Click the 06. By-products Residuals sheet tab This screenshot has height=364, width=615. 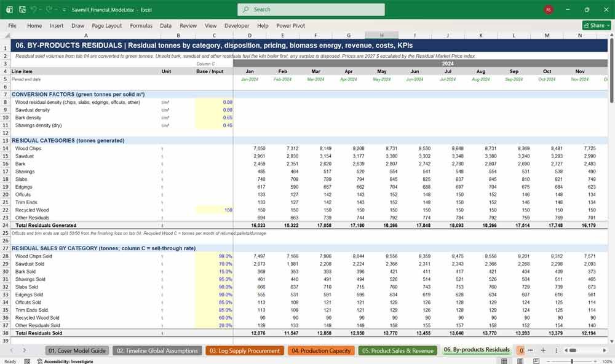pyautogui.click(x=477, y=350)
